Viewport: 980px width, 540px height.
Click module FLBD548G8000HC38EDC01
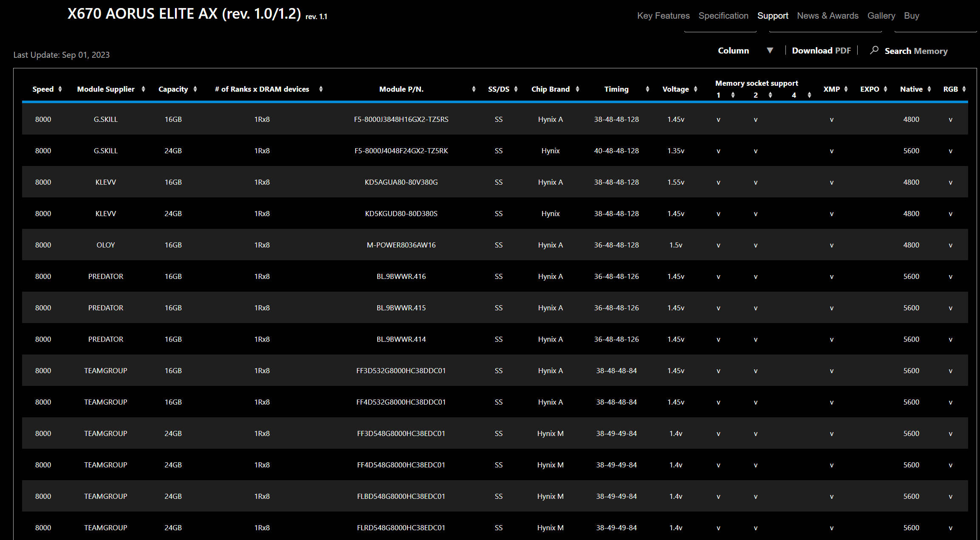click(x=401, y=496)
